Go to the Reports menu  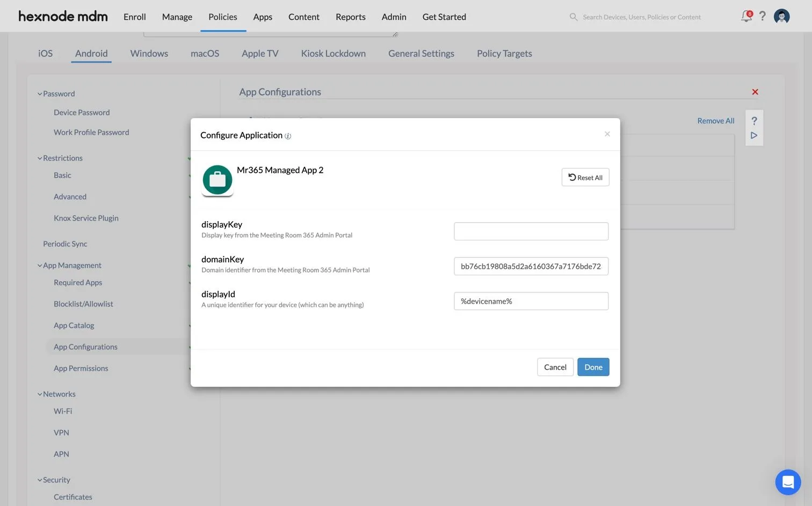pyautogui.click(x=351, y=17)
